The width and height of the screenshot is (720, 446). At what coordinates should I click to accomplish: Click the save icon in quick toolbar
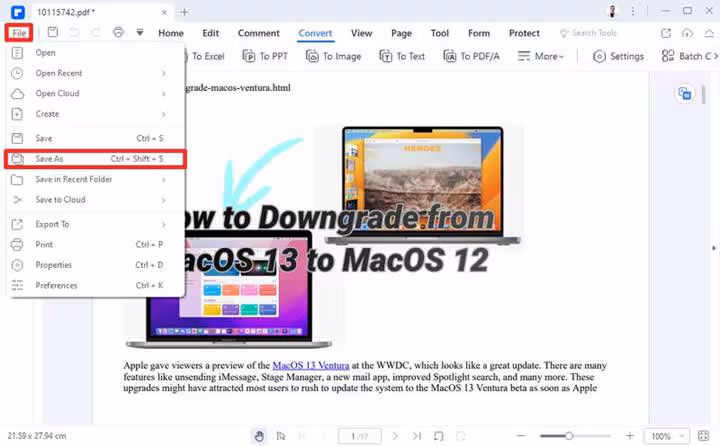(53, 32)
